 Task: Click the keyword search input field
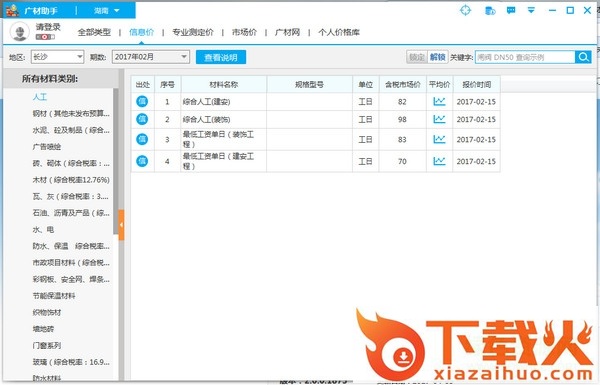pyautogui.click(x=525, y=57)
